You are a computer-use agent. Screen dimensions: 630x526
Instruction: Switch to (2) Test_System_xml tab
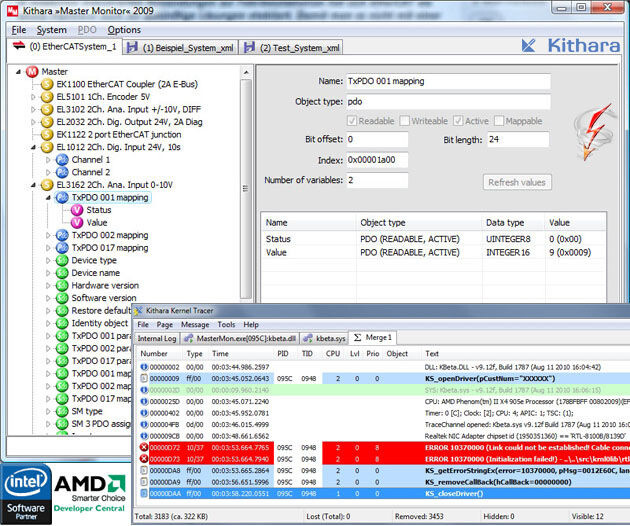pos(292,48)
